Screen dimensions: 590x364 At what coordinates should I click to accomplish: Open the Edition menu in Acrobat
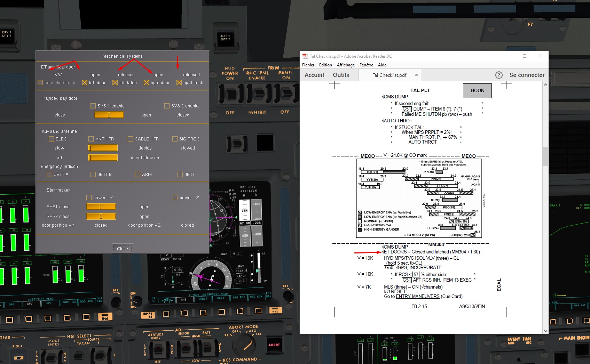click(325, 65)
